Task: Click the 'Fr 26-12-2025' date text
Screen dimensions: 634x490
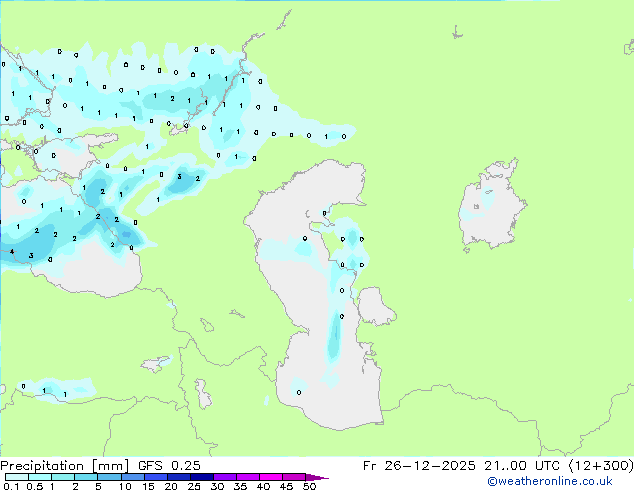Action: (x=419, y=466)
